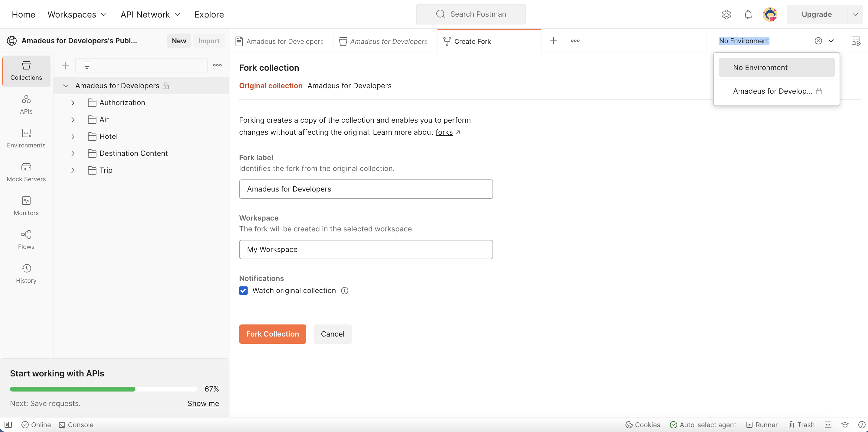Click the Fork label input field
This screenshot has height=432, width=868.
coord(366,189)
